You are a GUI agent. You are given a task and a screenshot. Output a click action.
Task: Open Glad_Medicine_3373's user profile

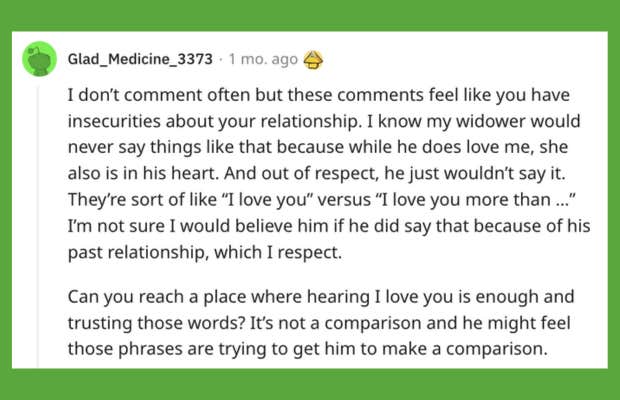pyautogui.click(x=140, y=60)
